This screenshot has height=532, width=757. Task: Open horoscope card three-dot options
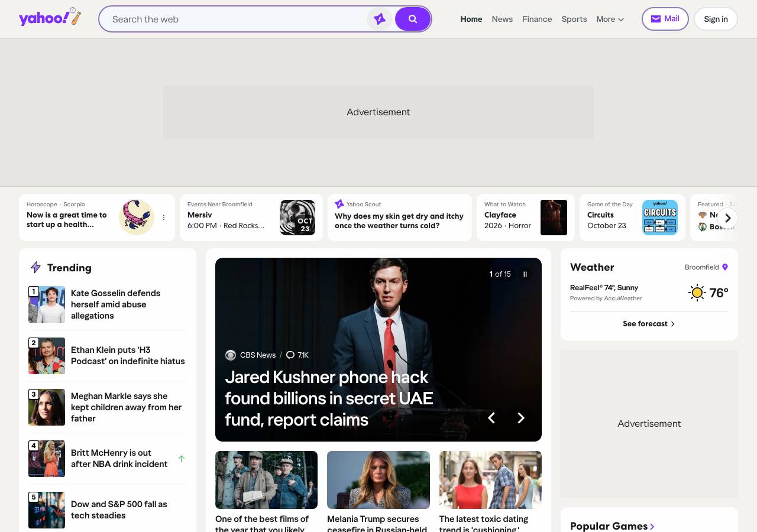point(164,218)
